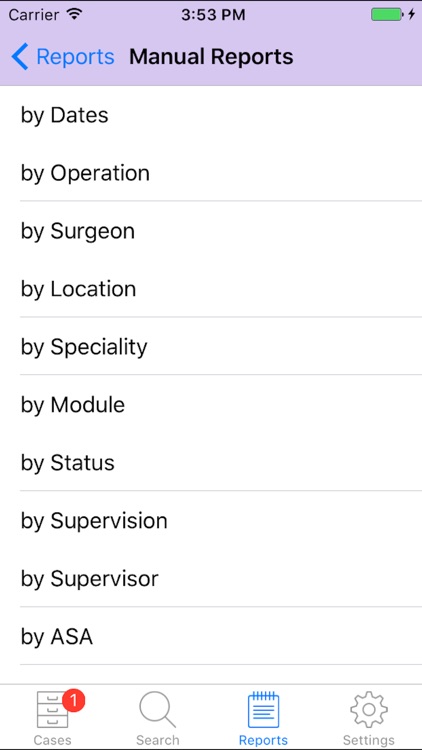The height and width of the screenshot is (750, 422).
Task: Select the by Speciality report
Action: pos(211,346)
